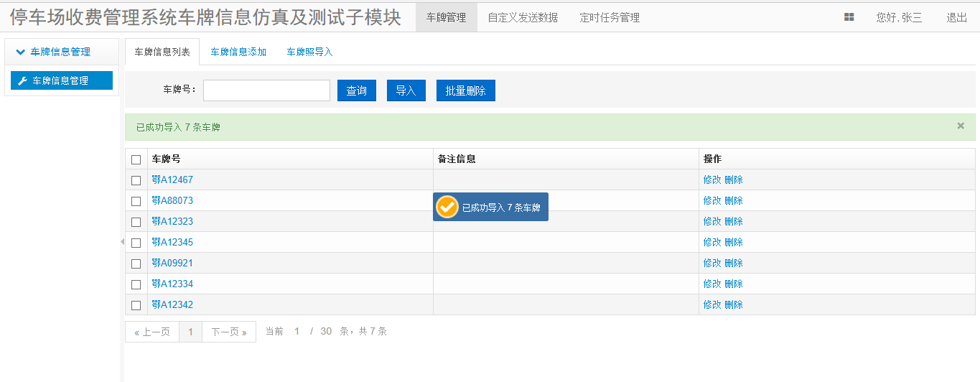Click the page size value 30
Screen dimensions: 980x382
click(x=326, y=331)
